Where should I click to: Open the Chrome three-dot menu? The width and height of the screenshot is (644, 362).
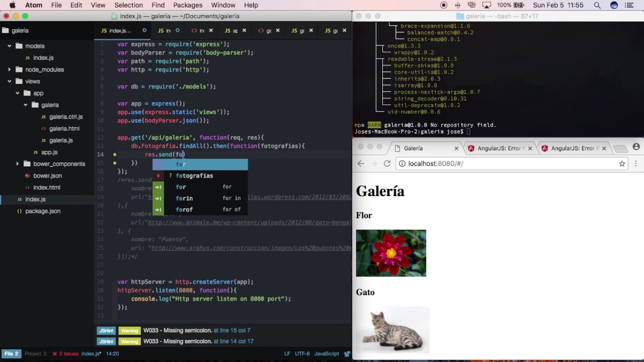coord(635,163)
